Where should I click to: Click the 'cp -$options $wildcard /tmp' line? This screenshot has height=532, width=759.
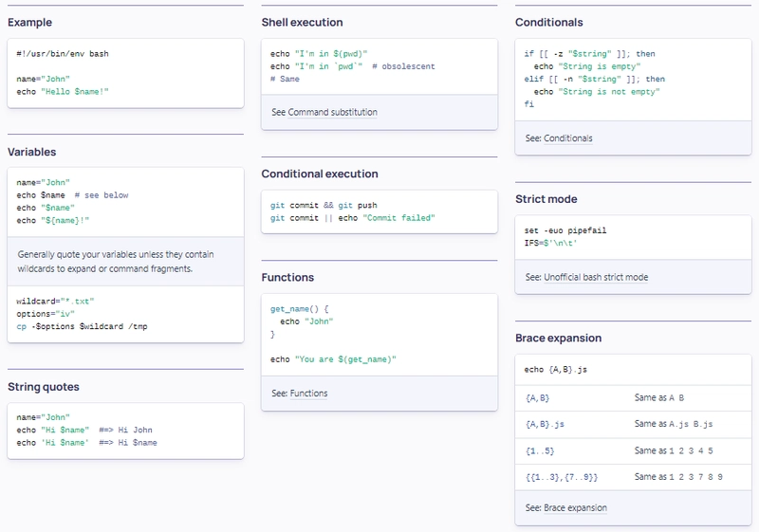click(x=82, y=326)
